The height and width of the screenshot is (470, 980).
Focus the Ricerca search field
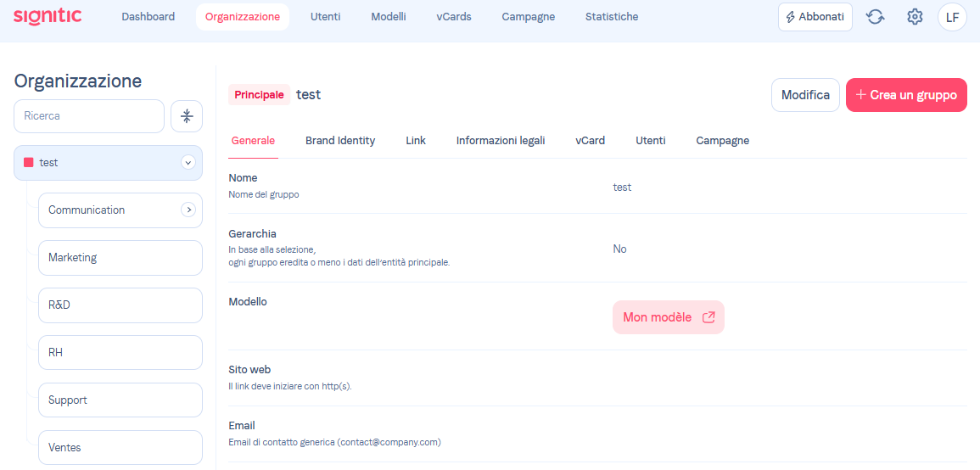(89, 116)
